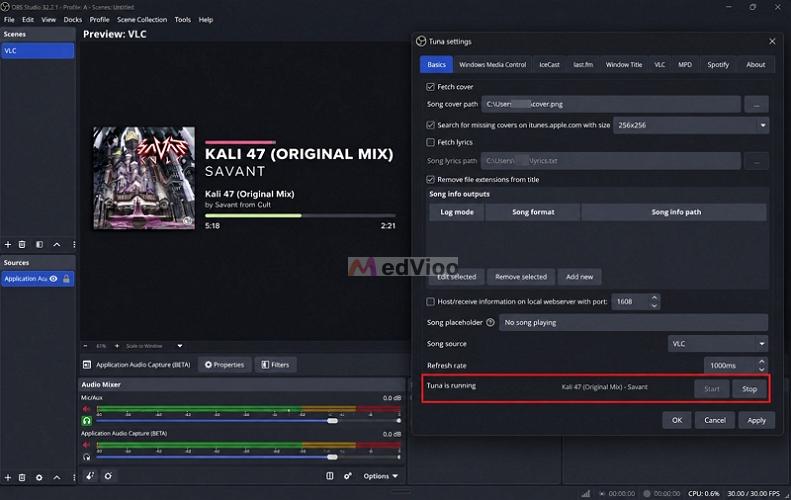Open the About tab

click(756, 65)
